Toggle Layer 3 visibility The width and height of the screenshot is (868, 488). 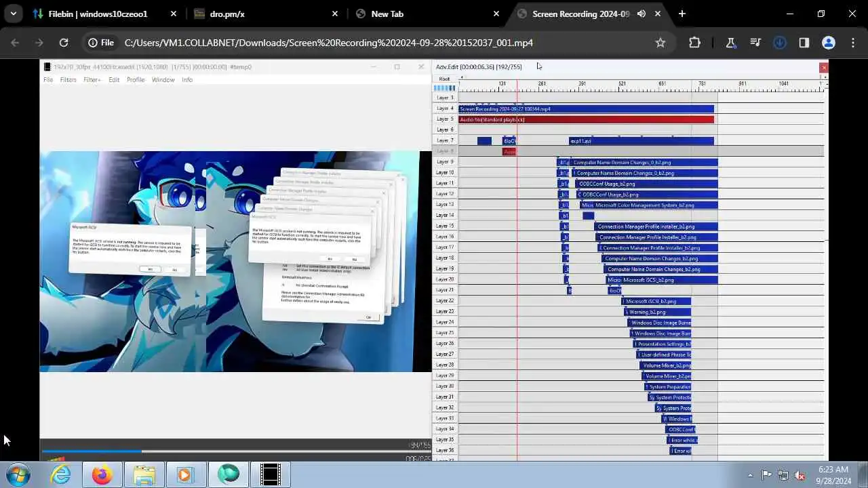[x=445, y=98]
